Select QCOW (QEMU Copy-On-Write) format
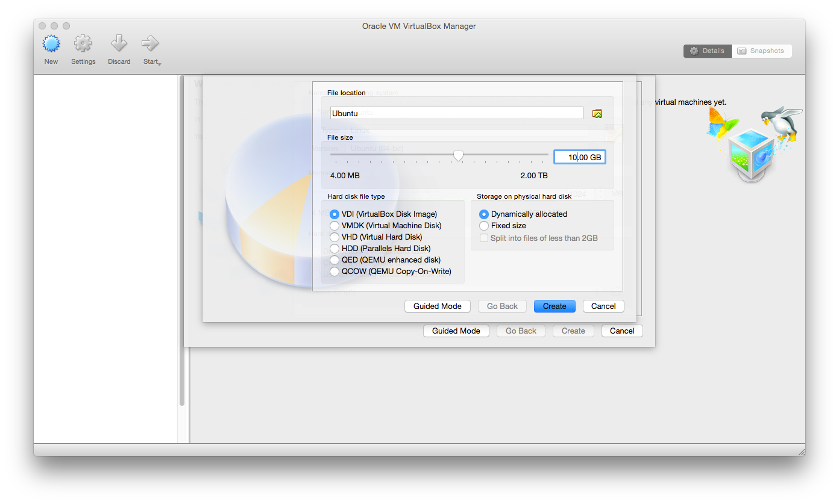The image size is (839, 504). click(x=335, y=272)
